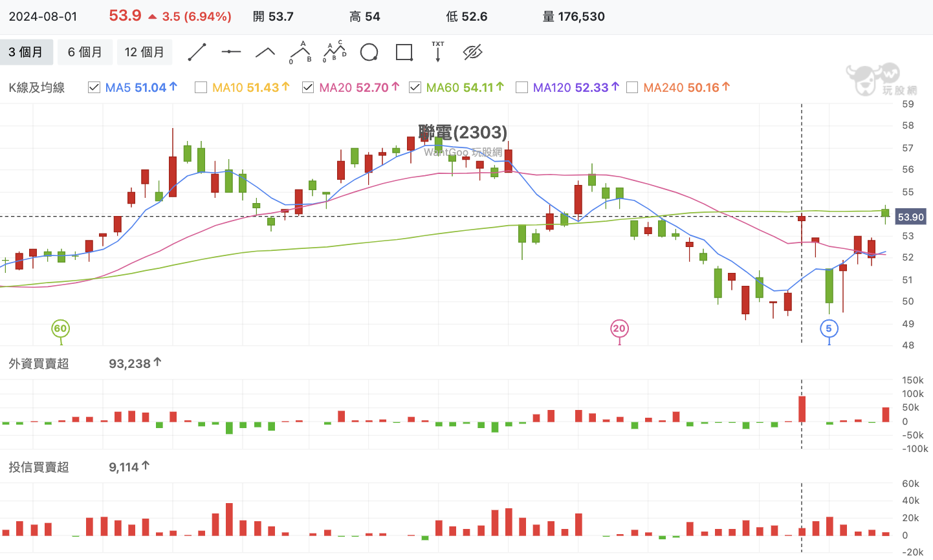
Task: Click the green 60 MA marker
Action: coord(60,328)
